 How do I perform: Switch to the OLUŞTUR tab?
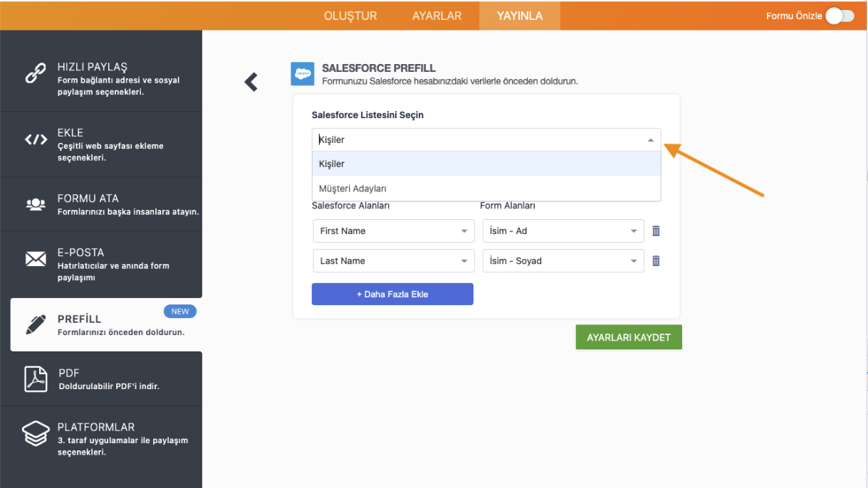pyautogui.click(x=350, y=16)
